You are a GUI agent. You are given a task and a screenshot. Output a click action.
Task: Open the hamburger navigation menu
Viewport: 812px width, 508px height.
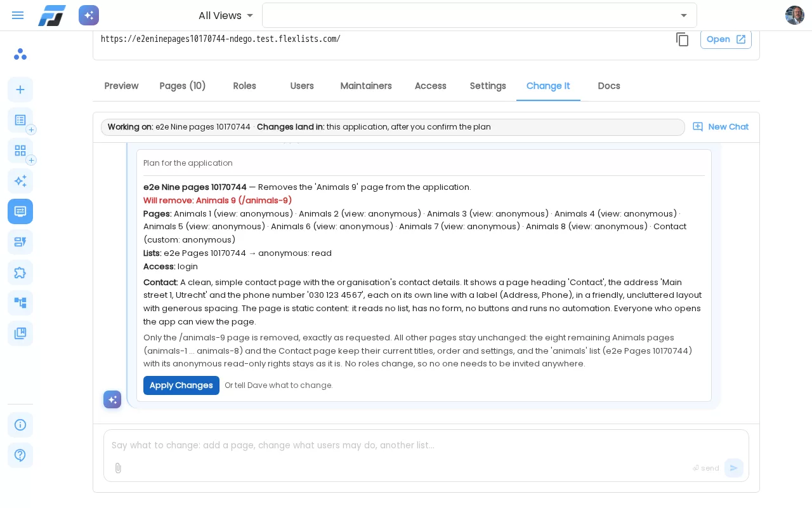point(18,15)
